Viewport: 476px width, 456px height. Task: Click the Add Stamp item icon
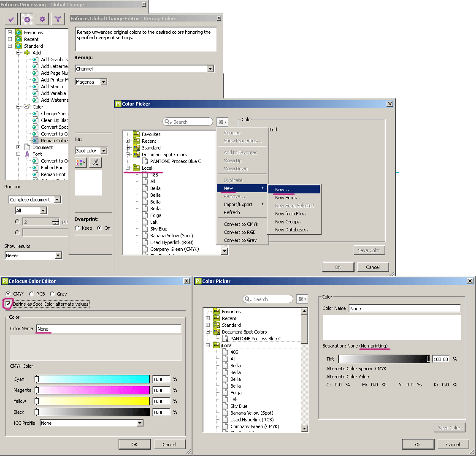coord(35,86)
